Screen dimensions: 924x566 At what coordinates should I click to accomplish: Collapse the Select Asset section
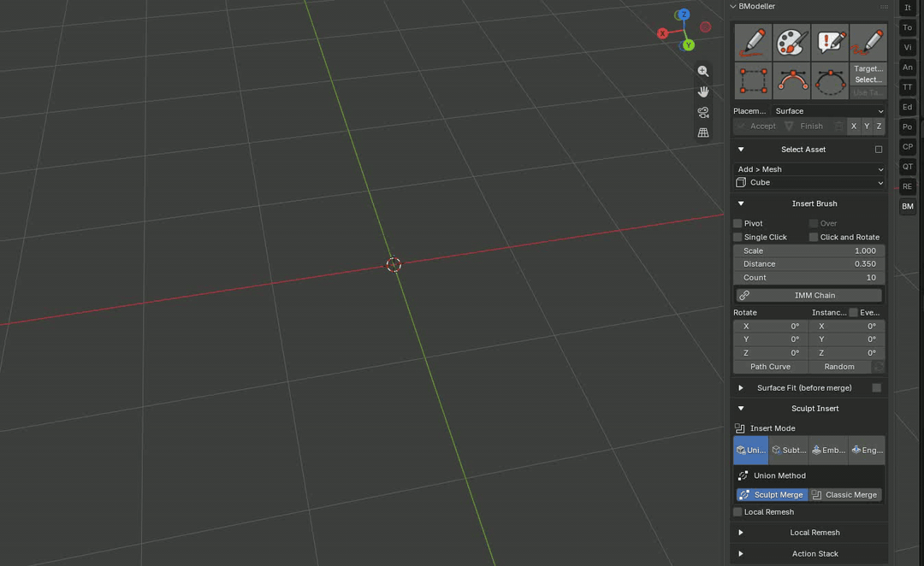741,150
